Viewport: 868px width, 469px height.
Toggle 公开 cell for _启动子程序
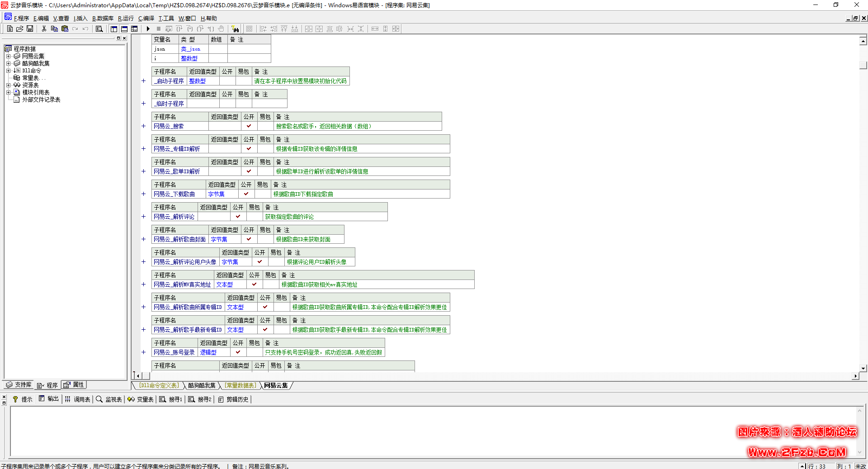(x=227, y=81)
